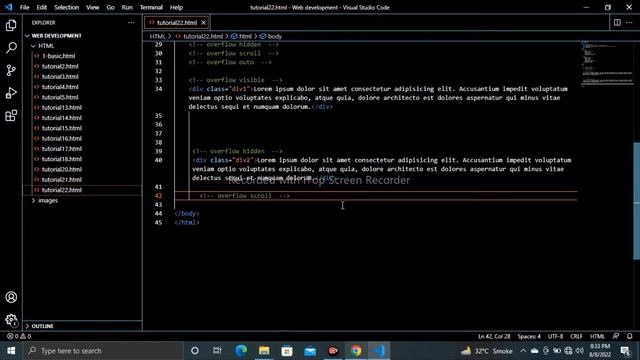
Task: Open the Help menu
Action: click(176, 7)
